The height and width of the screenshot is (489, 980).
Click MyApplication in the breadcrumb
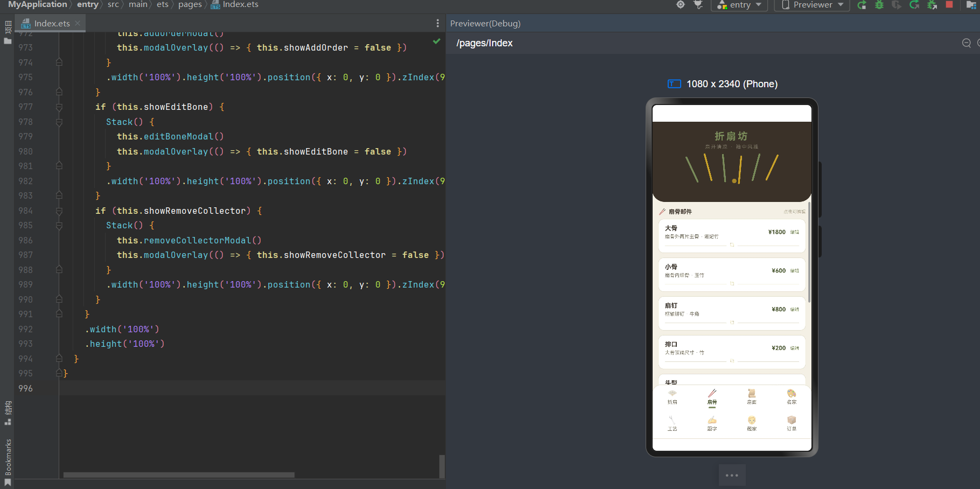coord(37,4)
